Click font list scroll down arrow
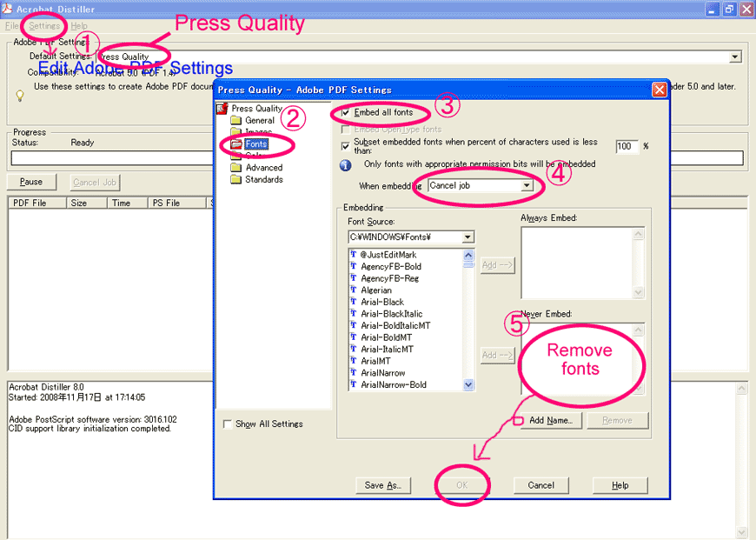 tap(468, 384)
